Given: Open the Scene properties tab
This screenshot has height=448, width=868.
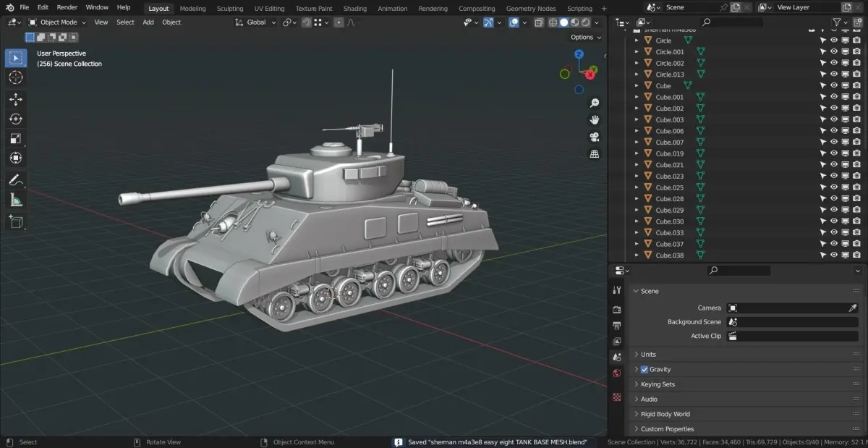Looking at the screenshot, I should click(617, 358).
